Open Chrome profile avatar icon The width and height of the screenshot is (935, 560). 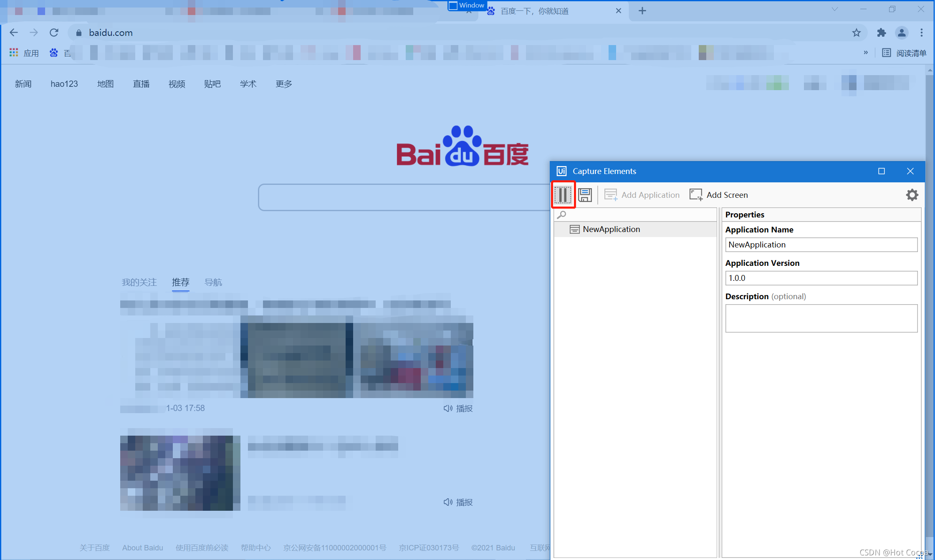click(902, 33)
